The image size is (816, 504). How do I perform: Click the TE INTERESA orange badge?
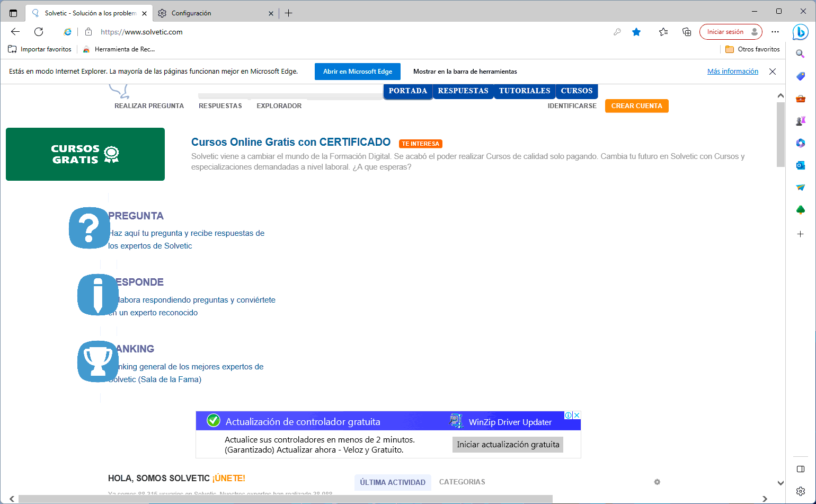coord(421,144)
